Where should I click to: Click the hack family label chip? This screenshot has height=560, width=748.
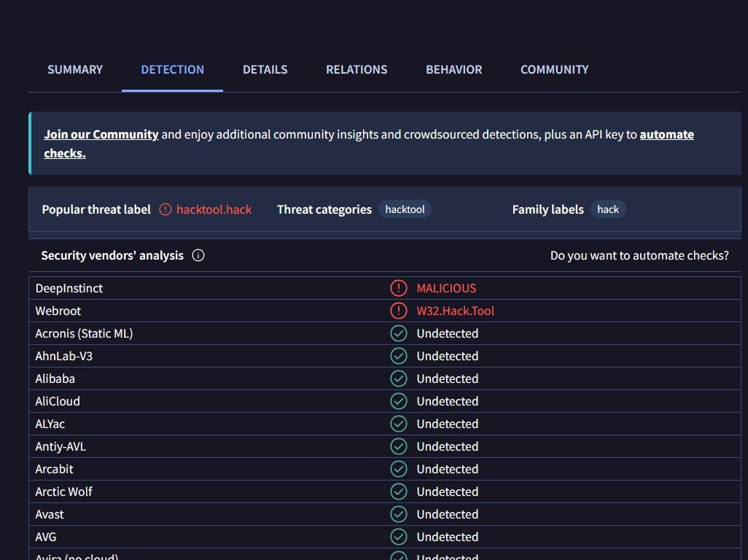coord(608,209)
